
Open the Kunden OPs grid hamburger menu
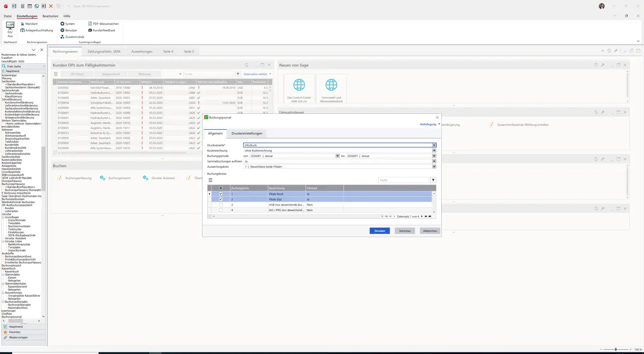(x=55, y=74)
